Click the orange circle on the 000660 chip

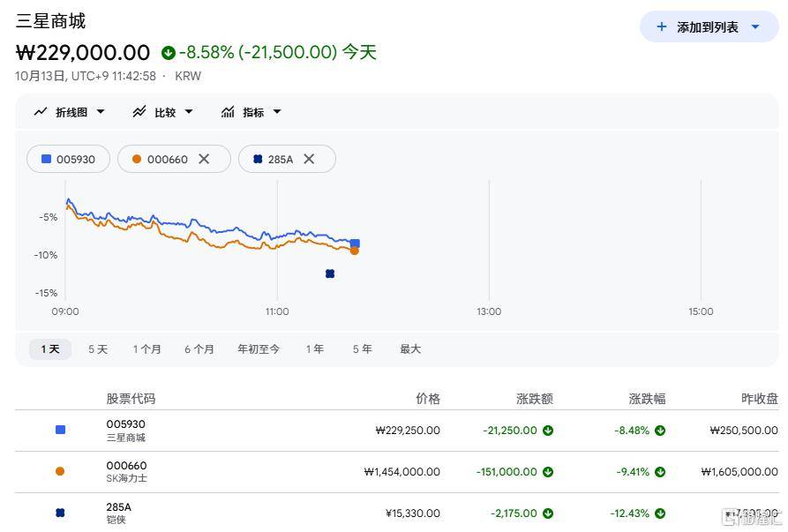(137, 159)
